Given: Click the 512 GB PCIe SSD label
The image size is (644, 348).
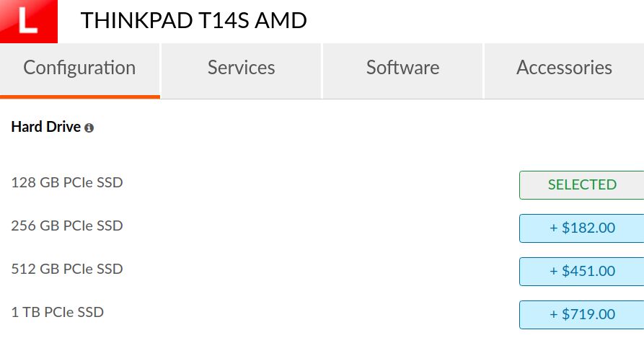Looking at the screenshot, I should [67, 269].
